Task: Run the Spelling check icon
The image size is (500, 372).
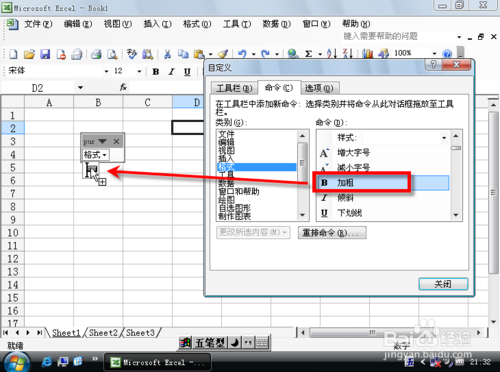Action: [132, 54]
